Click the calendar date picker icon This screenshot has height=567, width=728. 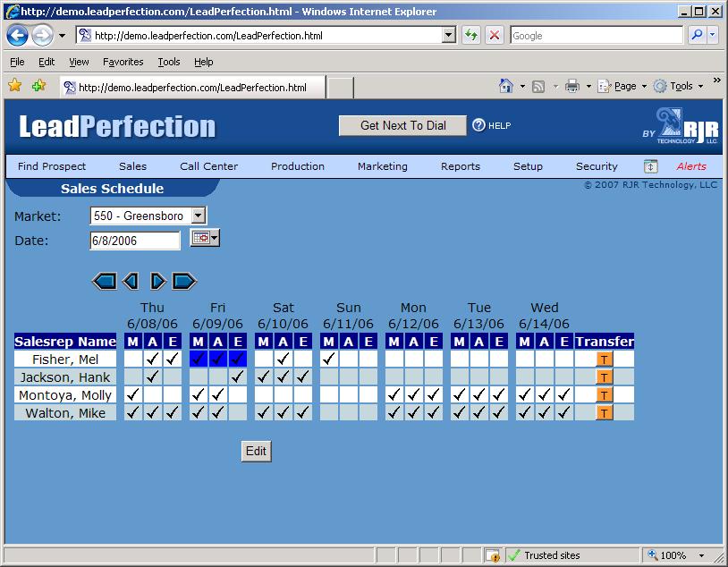pyautogui.click(x=205, y=238)
